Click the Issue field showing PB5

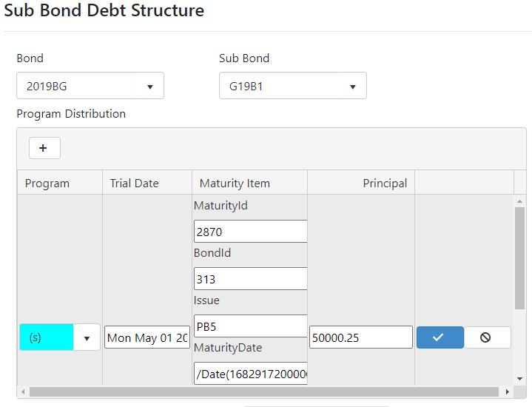click(x=250, y=326)
